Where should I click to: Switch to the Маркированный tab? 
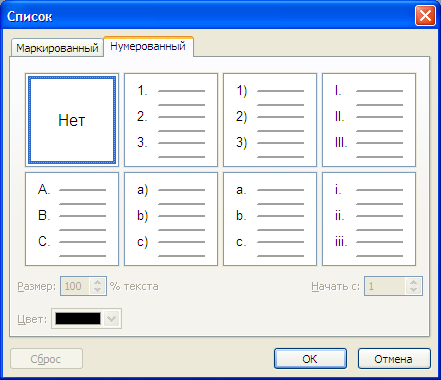[57, 48]
